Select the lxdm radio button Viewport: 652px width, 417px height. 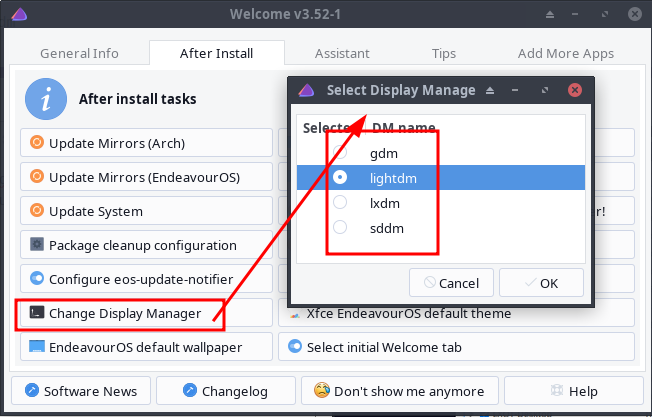coord(340,202)
